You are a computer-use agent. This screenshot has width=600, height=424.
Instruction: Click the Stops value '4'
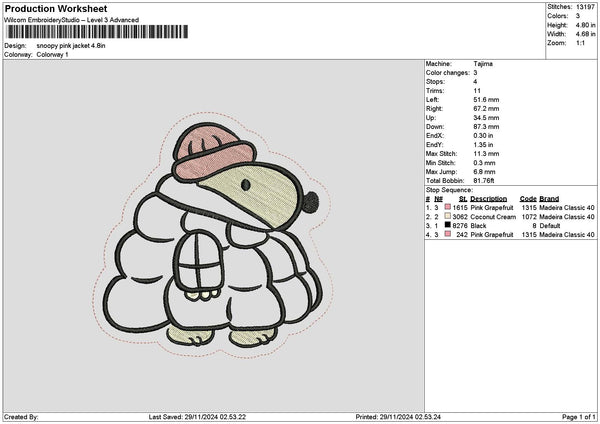point(475,82)
